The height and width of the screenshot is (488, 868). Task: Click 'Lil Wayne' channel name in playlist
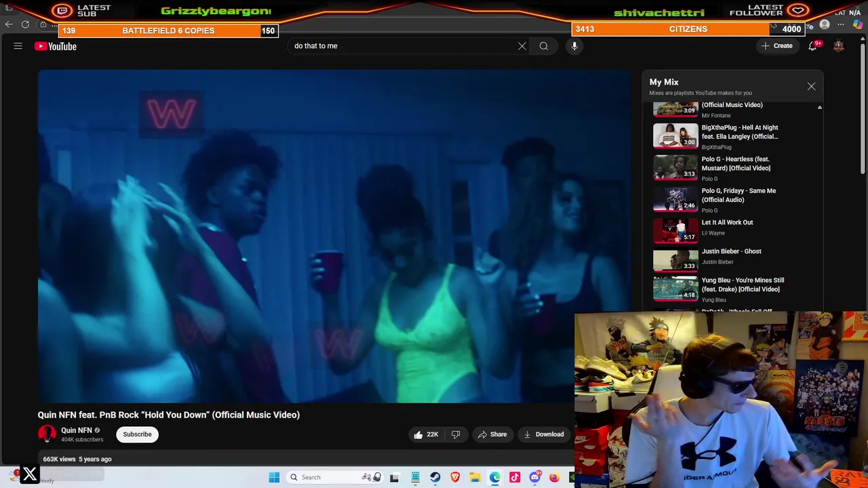tap(713, 233)
